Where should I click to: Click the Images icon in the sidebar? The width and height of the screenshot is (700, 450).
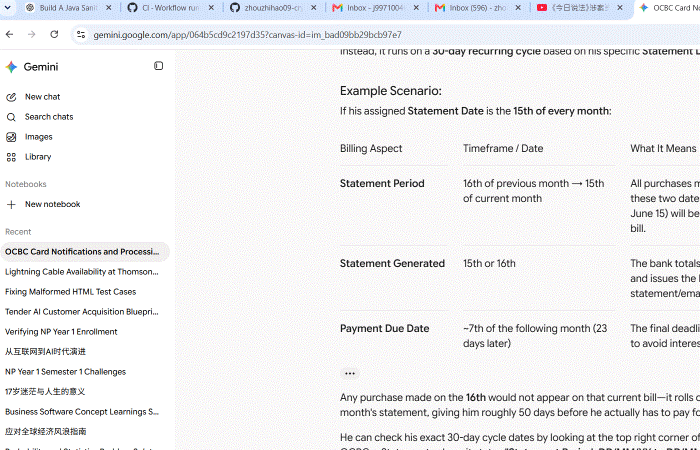[11, 137]
